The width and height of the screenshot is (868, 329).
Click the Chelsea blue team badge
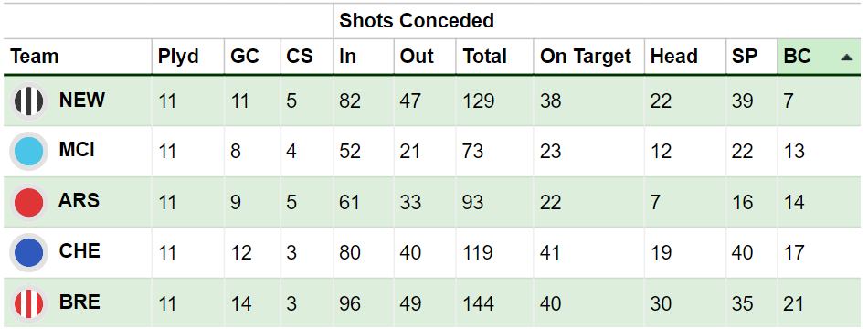(x=29, y=252)
